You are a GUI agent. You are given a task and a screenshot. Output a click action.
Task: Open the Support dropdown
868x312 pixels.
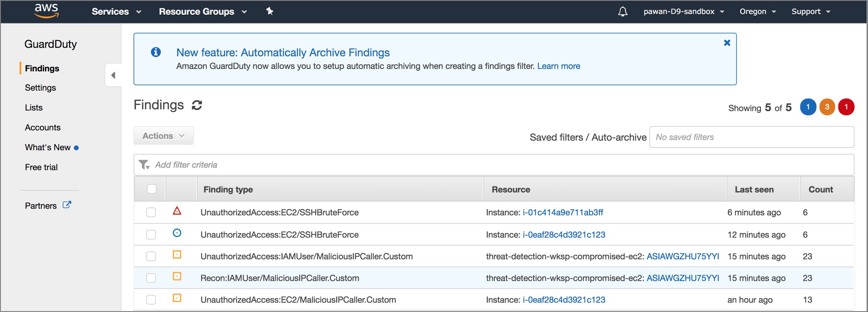pos(811,12)
